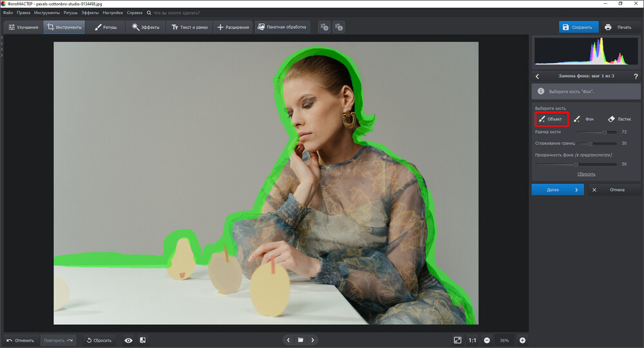
Task: Zoom out with the minus icon
Action: [x=487, y=340]
